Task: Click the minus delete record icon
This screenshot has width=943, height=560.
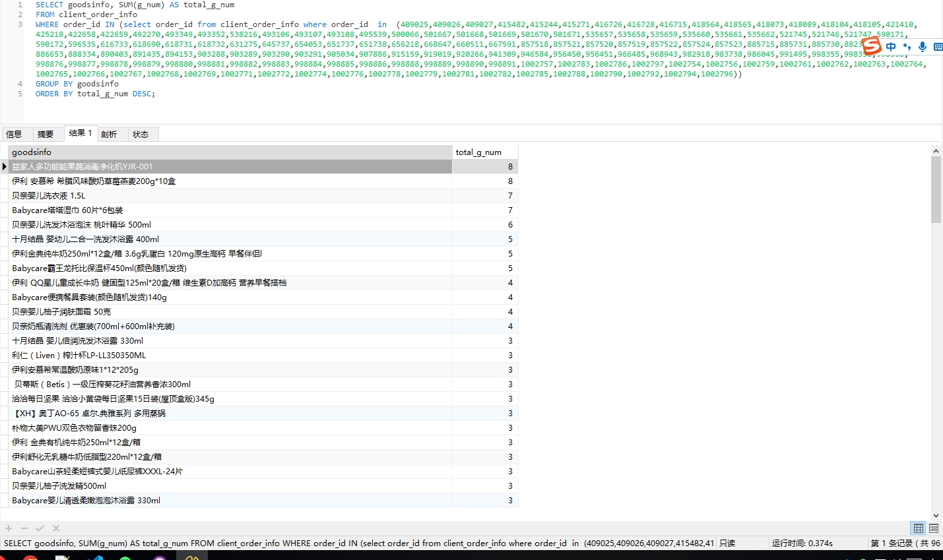Action: 24,528
